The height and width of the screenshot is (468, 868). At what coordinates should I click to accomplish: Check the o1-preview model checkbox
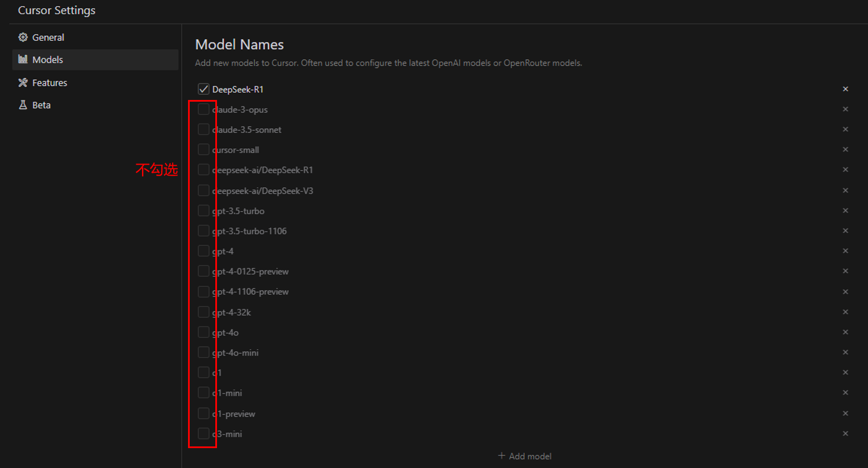tap(203, 413)
